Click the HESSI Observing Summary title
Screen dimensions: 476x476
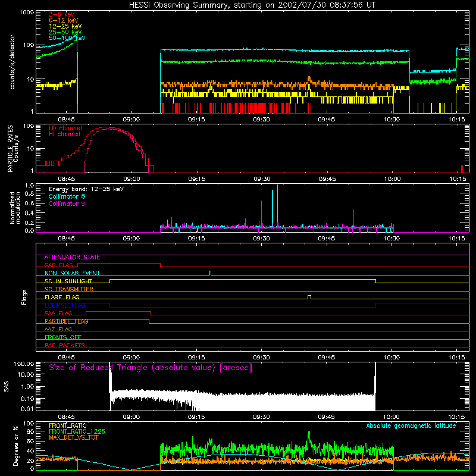point(252,5)
